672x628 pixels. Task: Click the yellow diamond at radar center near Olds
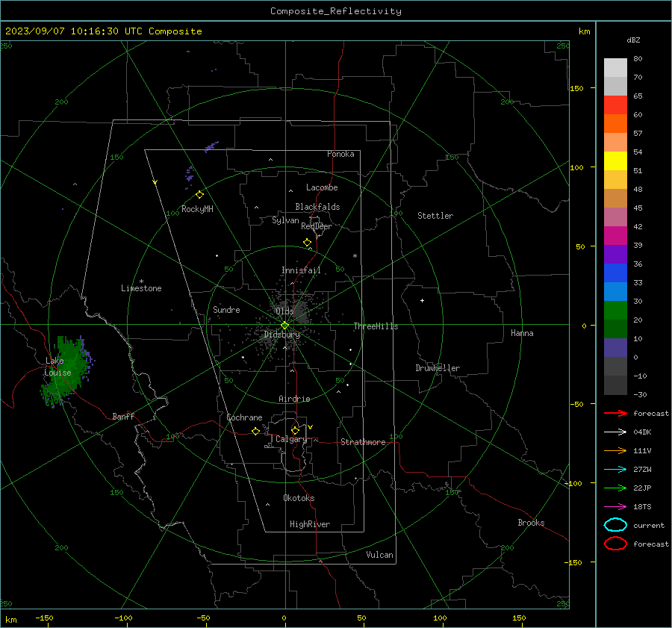point(285,326)
